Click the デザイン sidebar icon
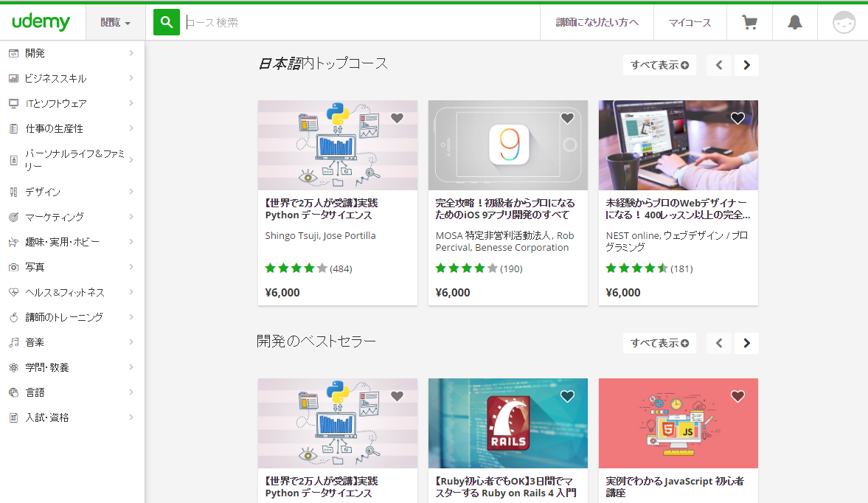The width and height of the screenshot is (868, 503). [x=14, y=192]
